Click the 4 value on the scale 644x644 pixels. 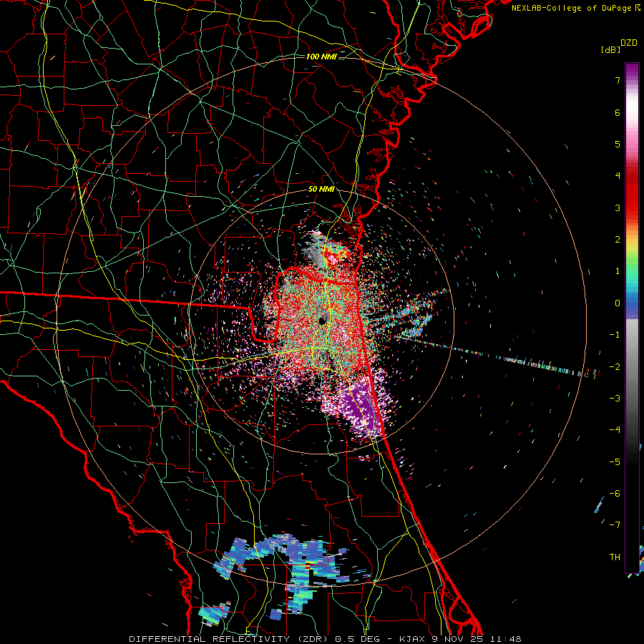[x=618, y=176]
